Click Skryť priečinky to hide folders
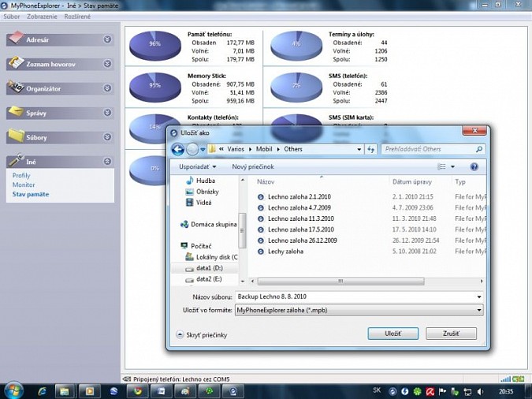Viewport: 532px width, 399px height. [202, 335]
